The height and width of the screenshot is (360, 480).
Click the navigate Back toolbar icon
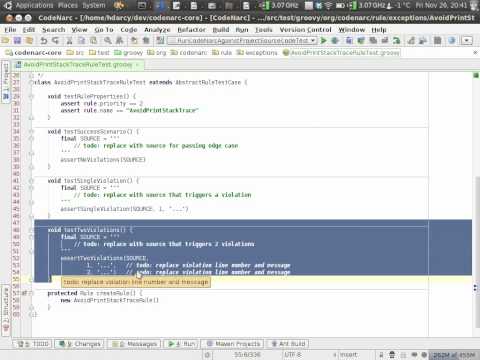(x=134, y=41)
